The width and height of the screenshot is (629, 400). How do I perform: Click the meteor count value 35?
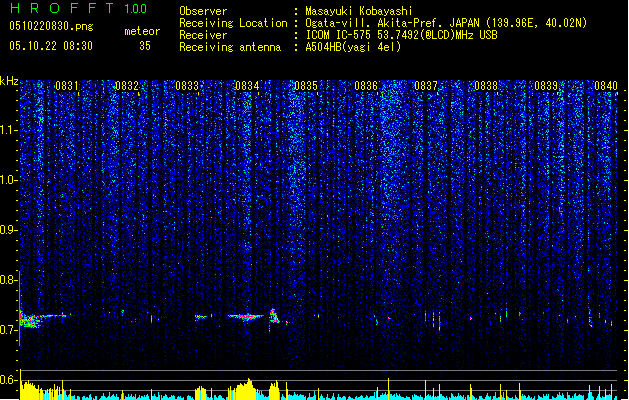tap(145, 46)
